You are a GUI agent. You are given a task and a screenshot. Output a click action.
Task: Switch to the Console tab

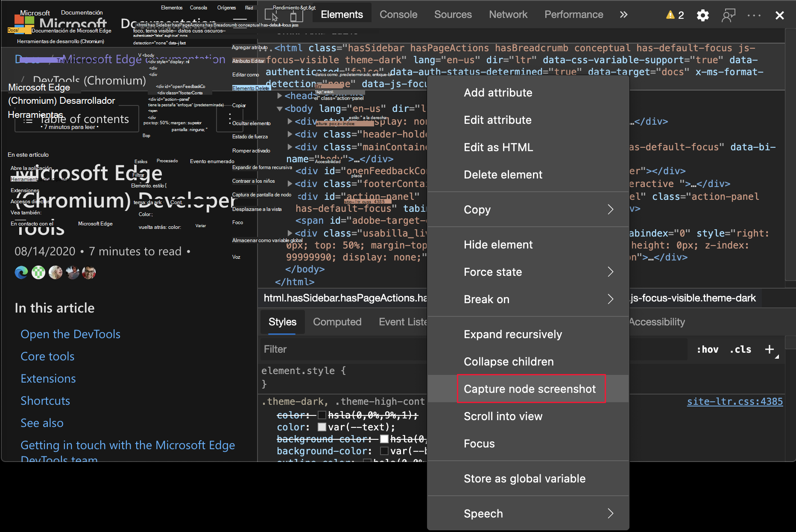[x=398, y=15]
